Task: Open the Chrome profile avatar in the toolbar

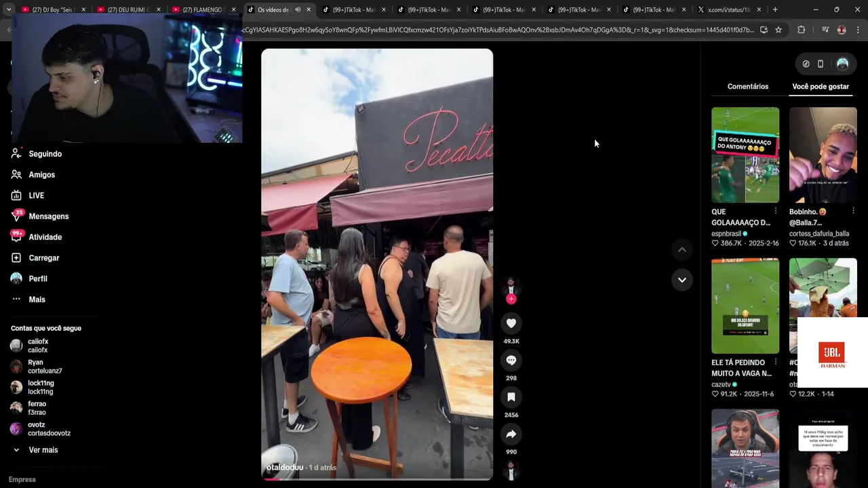Action: 842,30
